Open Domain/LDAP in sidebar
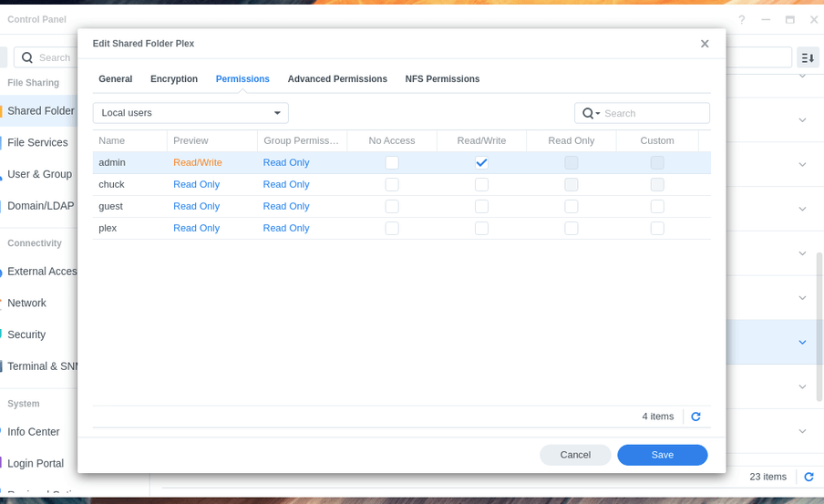824x504 pixels. tap(40, 205)
